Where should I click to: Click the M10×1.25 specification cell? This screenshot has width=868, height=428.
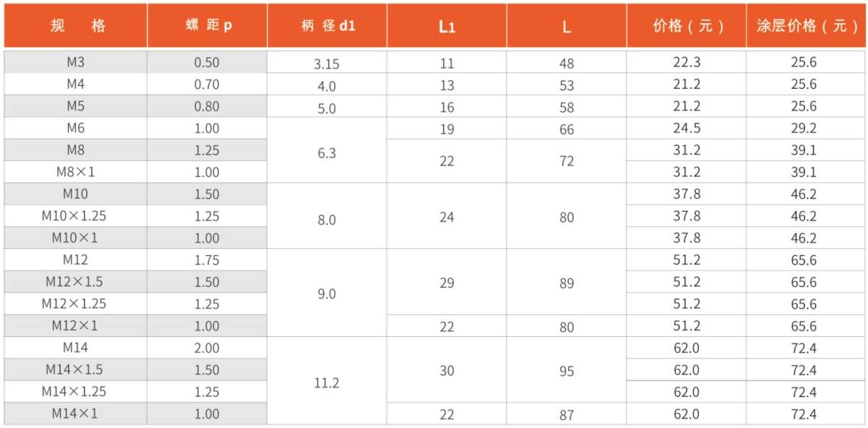click(x=76, y=216)
